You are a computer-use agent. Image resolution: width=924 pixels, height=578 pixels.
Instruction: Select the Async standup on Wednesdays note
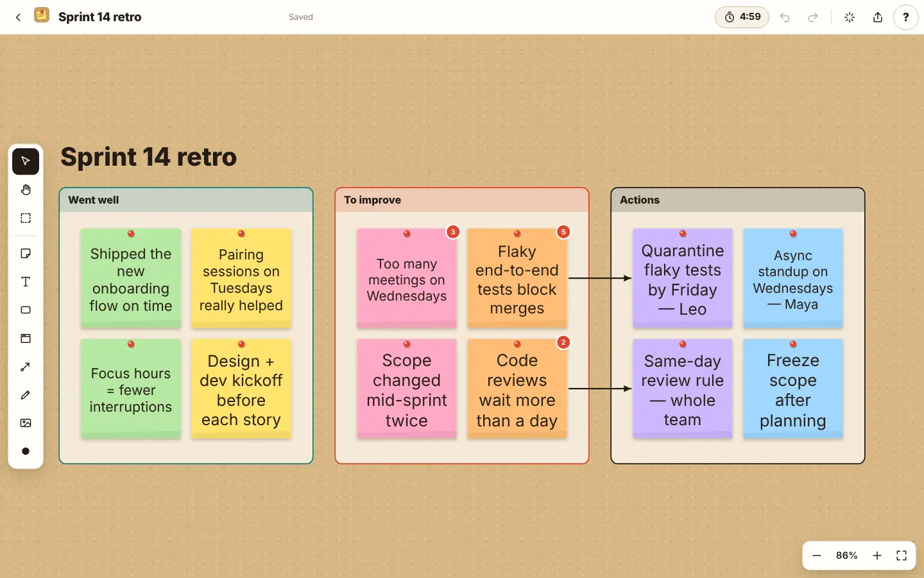point(793,279)
